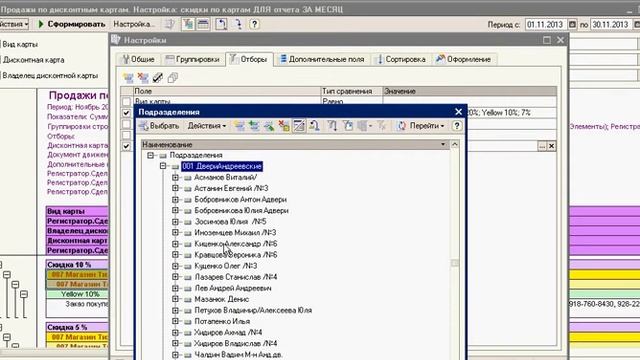Uncheck second filter row with Yellow 10%

click(x=127, y=113)
